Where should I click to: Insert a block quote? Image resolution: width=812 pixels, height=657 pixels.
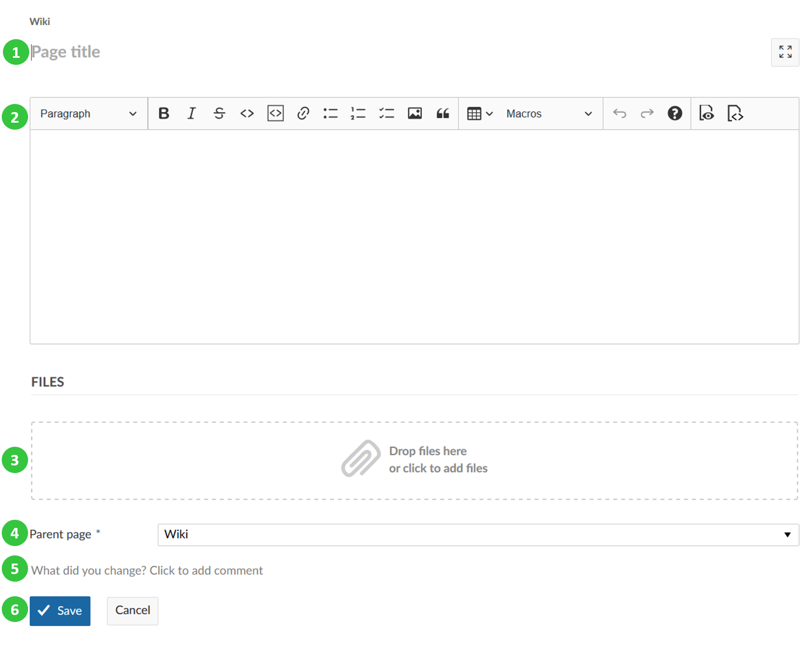click(x=443, y=113)
